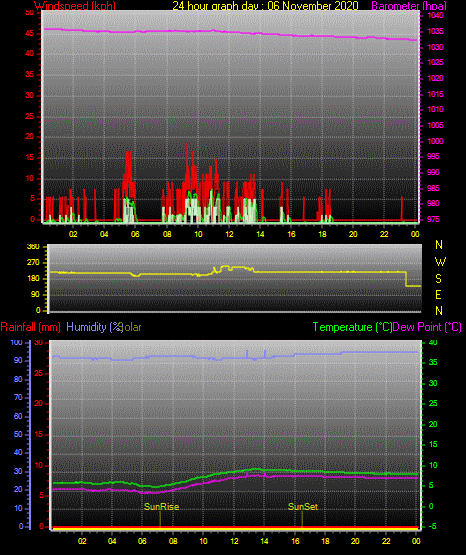Select the 45 value on windspeed axis
The width and height of the screenshot is (466, 555).
30,34
